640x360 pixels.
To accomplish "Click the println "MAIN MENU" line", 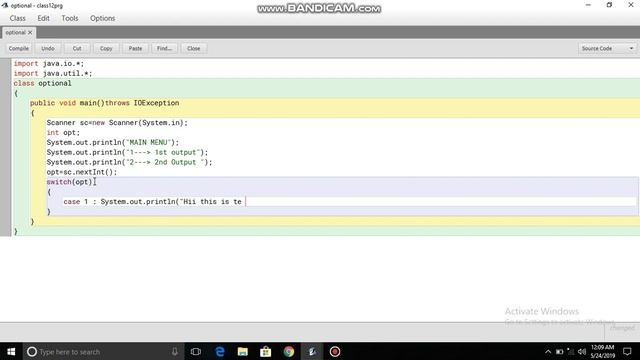I will tap(113, 142).
